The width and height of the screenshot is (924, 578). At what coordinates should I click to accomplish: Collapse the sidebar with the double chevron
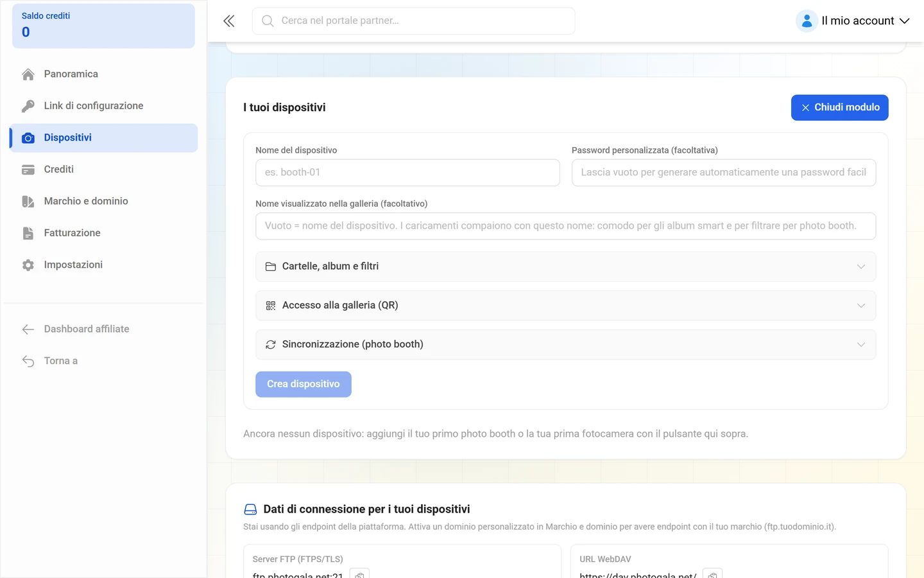pyautogui.click(x=229, y=21)
